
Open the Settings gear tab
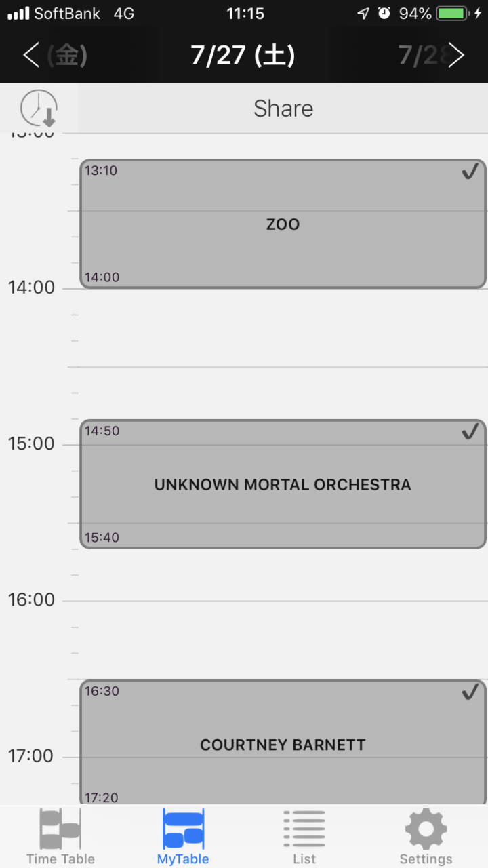click(x=426, y=837)
